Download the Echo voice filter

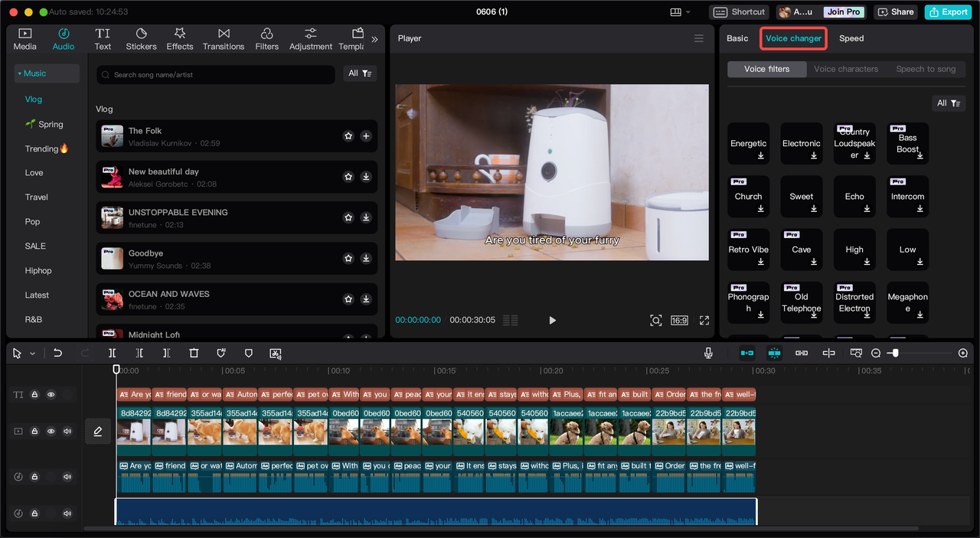(x=867, y=208)
